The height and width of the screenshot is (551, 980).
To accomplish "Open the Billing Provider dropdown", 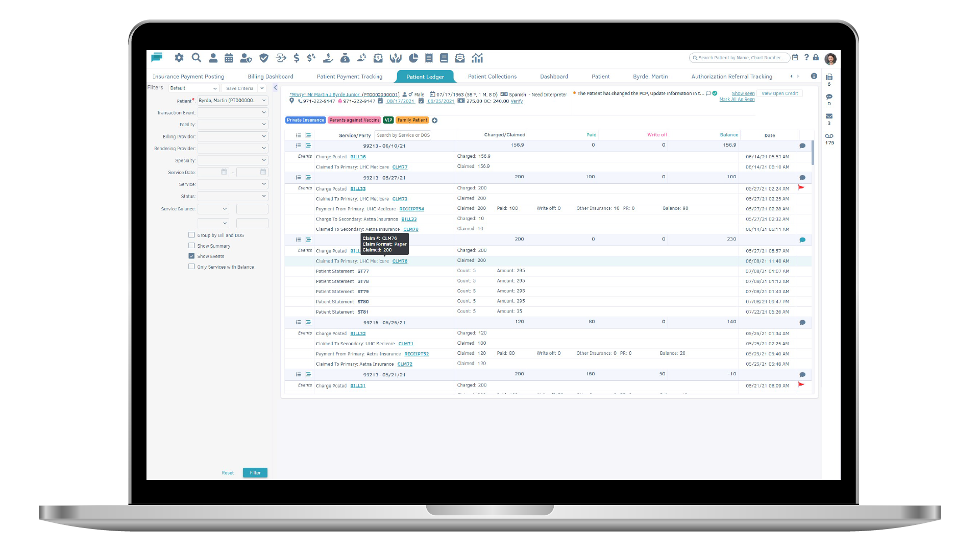I will pyautogui.click(x=233, y=136).
